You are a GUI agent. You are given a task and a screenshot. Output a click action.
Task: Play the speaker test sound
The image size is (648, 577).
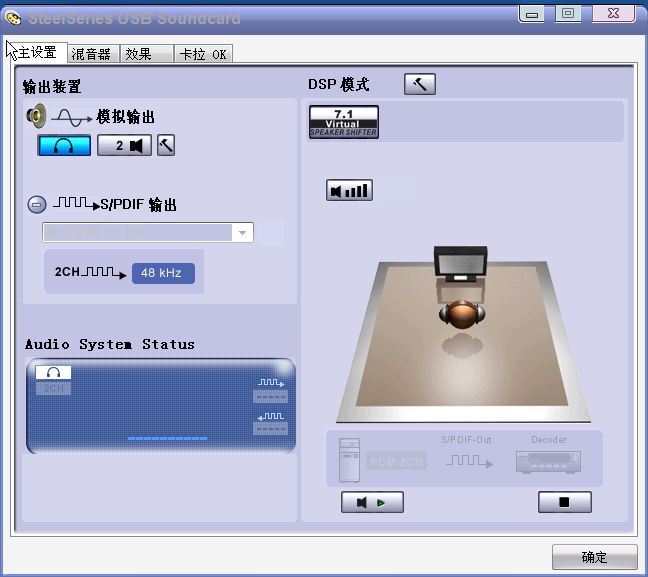372,503
